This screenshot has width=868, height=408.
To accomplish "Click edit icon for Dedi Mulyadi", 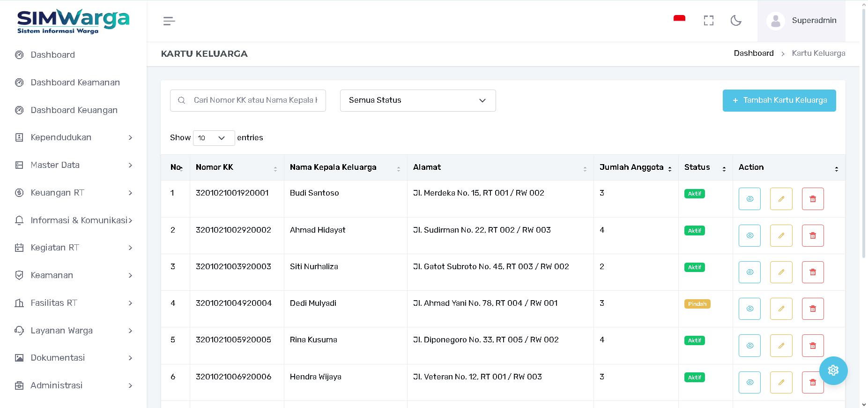I will 781,309.
